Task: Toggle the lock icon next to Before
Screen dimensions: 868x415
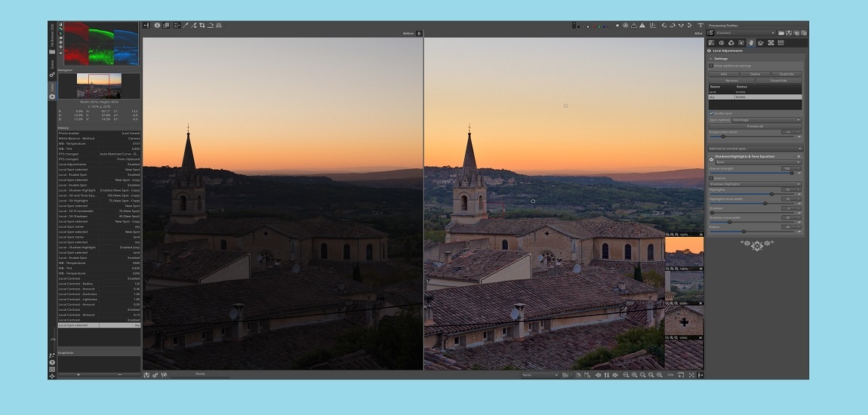Action: click(x=419, y=33)
